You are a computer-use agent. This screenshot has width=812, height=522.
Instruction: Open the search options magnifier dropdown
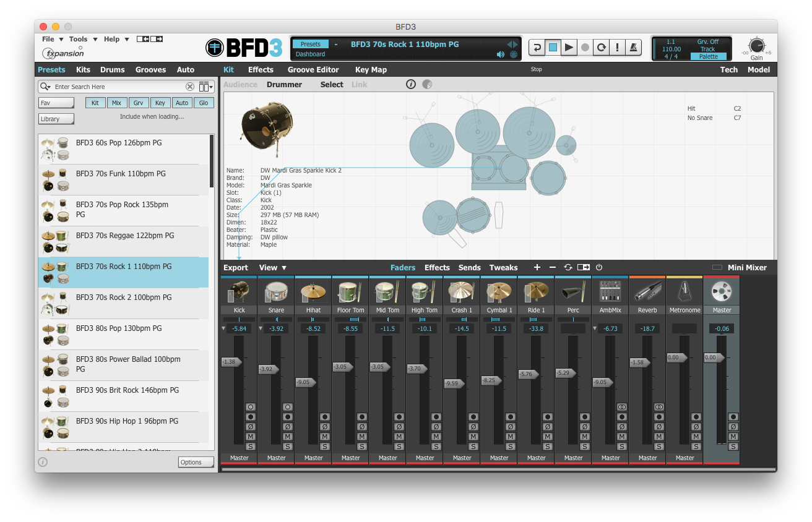pyautogui.click(x=45, y=87)
